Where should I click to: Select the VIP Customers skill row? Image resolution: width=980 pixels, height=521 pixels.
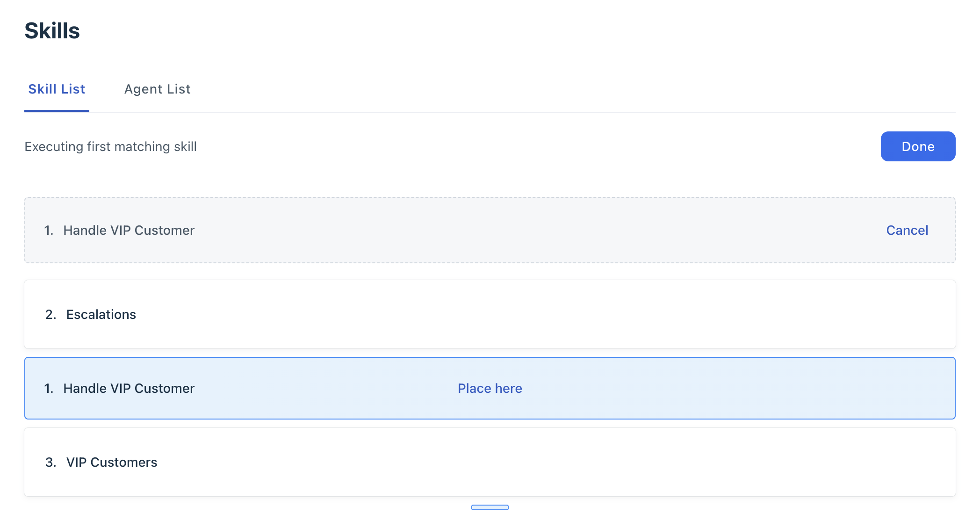tap(490, 462)
